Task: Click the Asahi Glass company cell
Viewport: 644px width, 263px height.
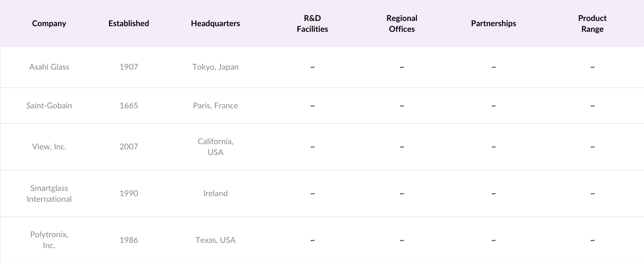Action: (49, 67)
